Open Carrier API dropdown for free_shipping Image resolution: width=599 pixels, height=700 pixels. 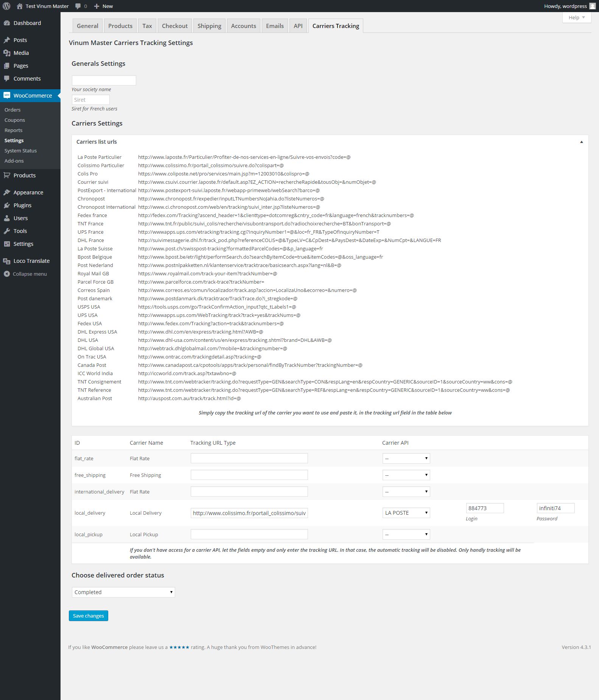click(x=406, y=475)
